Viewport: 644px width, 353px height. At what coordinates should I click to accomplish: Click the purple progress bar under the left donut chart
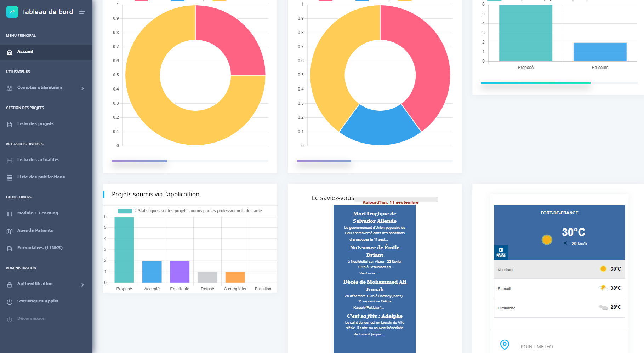click(x=139, y=161)
